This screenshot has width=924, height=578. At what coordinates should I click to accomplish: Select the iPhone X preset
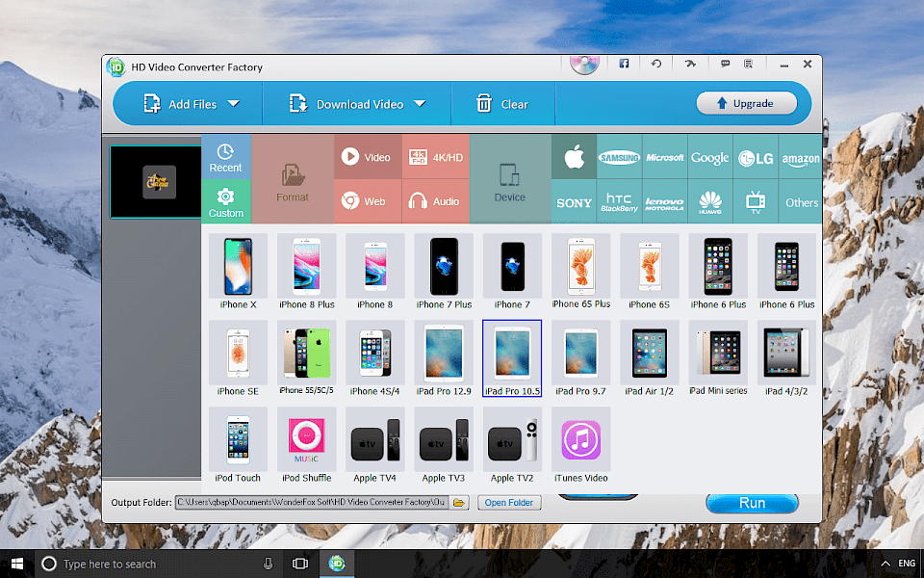pos(238,272)
